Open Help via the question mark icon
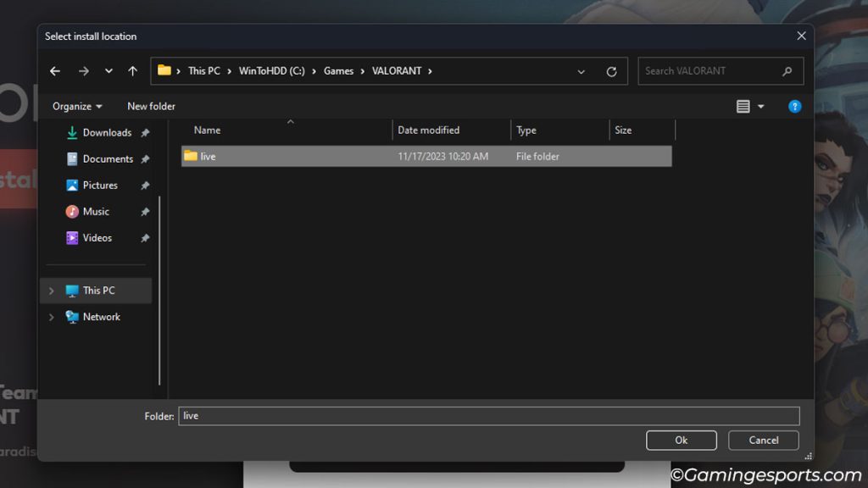The height and width of the screenshot is (488, 868). coord(794,106)
